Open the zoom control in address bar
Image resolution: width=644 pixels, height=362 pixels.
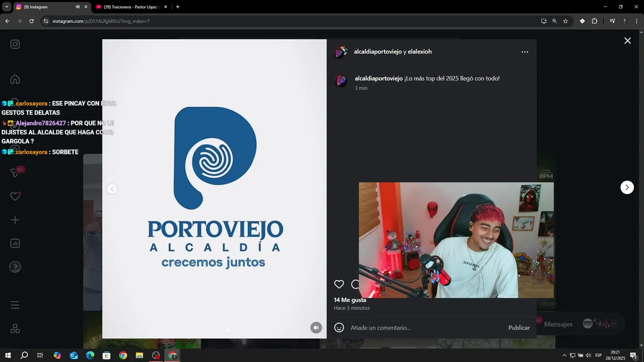(x=554, y=21)
